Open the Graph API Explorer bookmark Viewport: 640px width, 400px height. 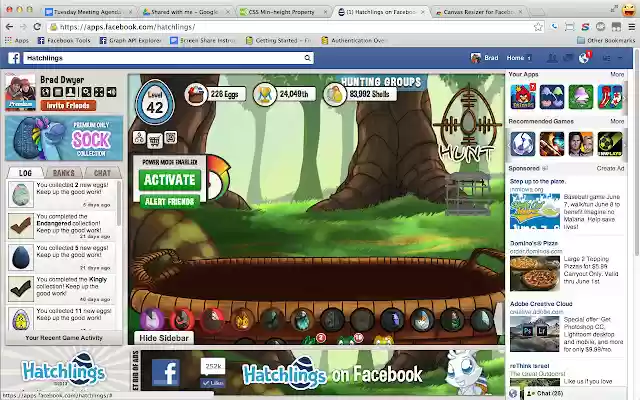(x=131, y=40)
